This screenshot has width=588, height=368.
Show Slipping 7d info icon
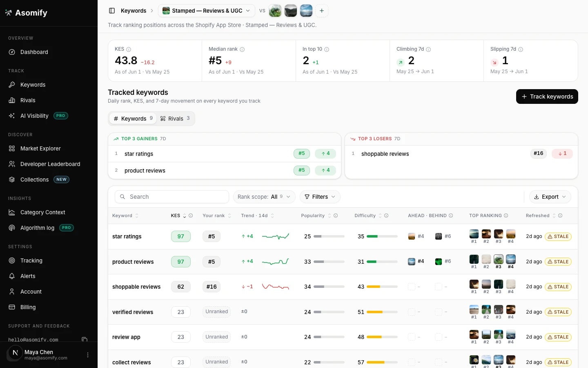click(521, 49)
